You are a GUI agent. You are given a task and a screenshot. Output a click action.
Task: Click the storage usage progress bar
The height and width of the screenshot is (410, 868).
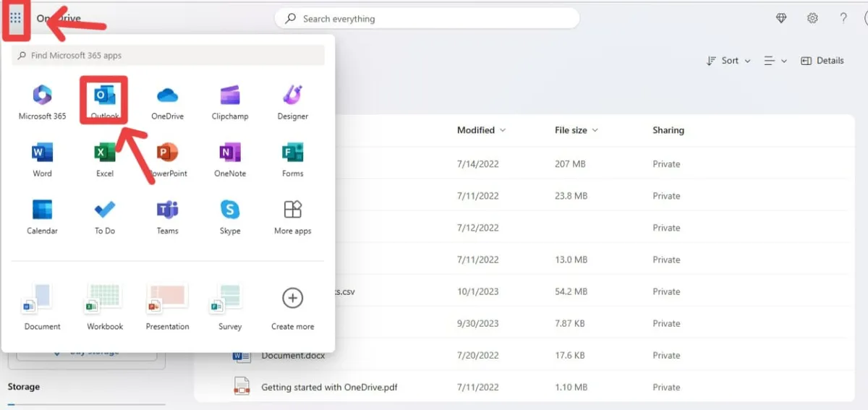click(x=86, y=405)
